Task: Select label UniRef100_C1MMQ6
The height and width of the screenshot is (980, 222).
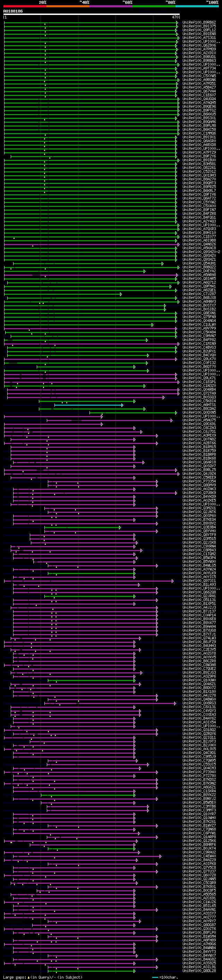Action: 199,133
